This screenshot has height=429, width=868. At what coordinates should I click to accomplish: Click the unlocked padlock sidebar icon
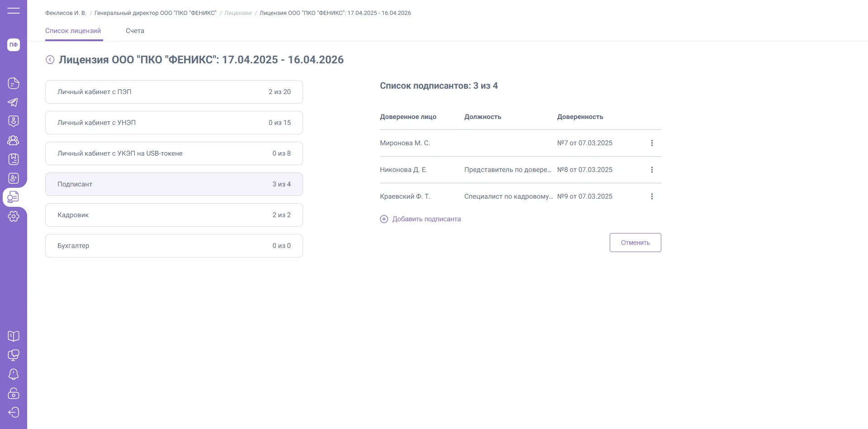14,393
